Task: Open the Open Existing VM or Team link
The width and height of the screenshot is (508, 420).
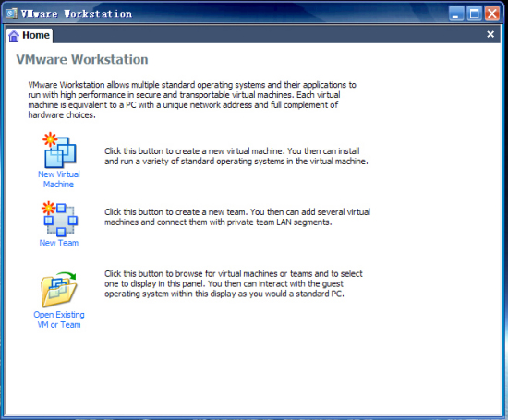Action: 59,319
